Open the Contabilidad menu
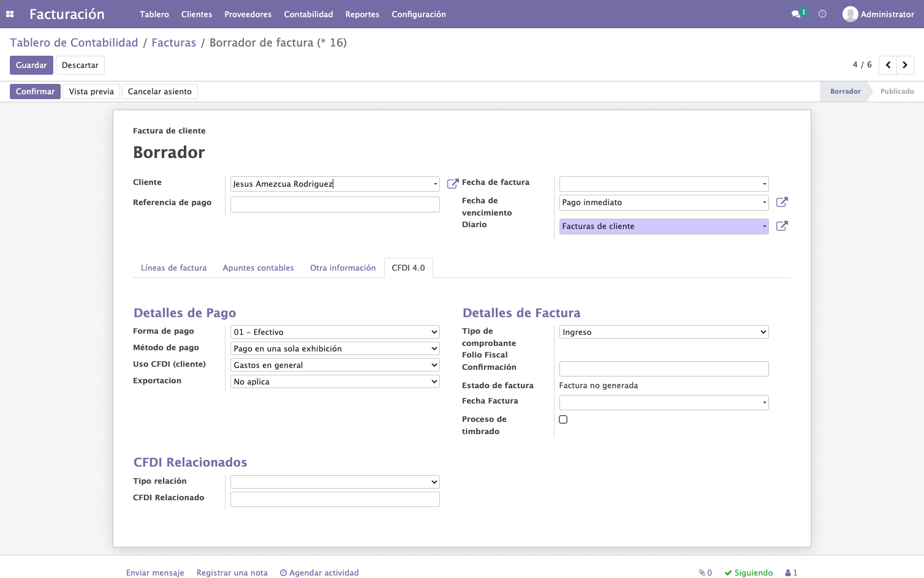This screenshot has width=924, height=578. point(308,14)
